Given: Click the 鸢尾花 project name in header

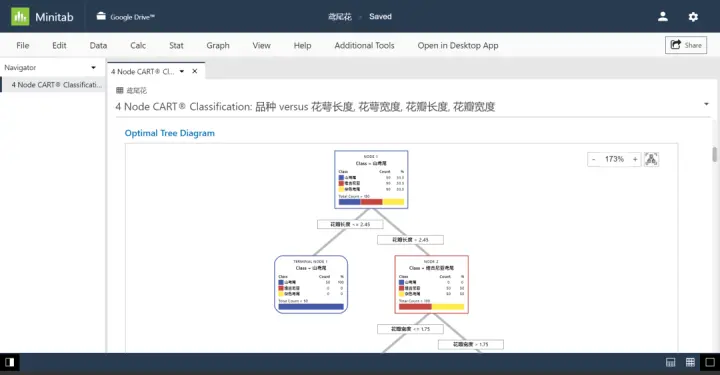Looking at the screenshot, I should [x=340, y=17].
